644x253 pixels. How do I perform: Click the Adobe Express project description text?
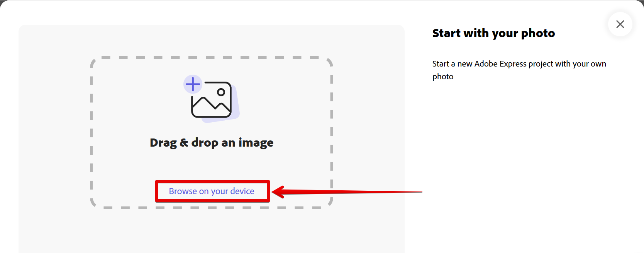pos(519,64)
